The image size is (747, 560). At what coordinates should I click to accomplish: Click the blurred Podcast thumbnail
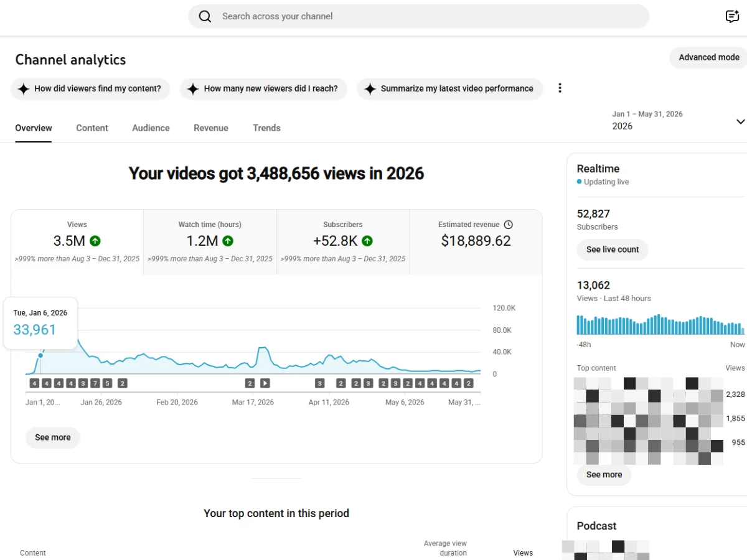click(606, 550)
